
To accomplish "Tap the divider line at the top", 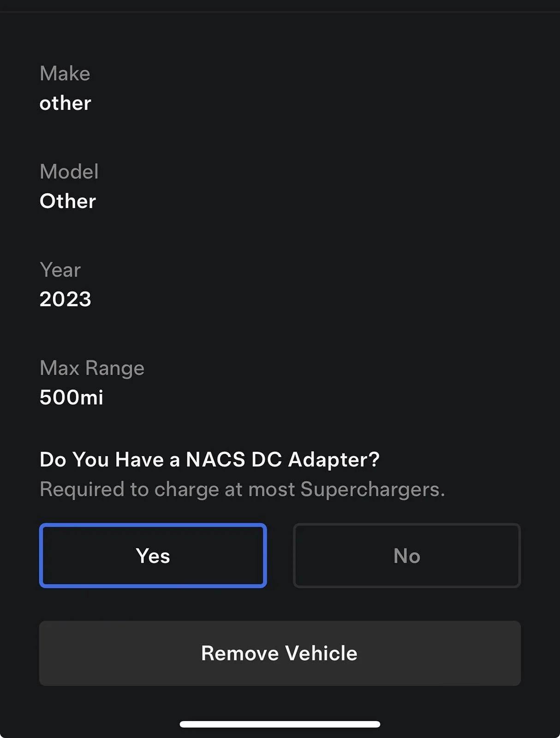I will (x=280, y=12).
